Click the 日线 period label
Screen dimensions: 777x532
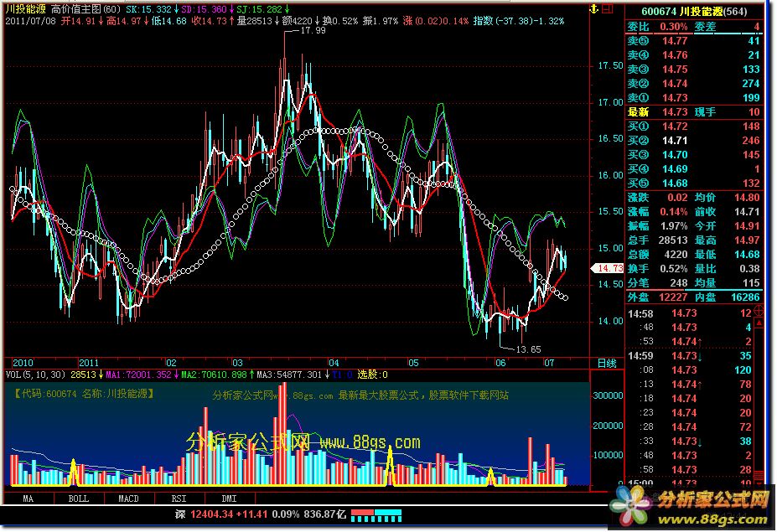607,363
